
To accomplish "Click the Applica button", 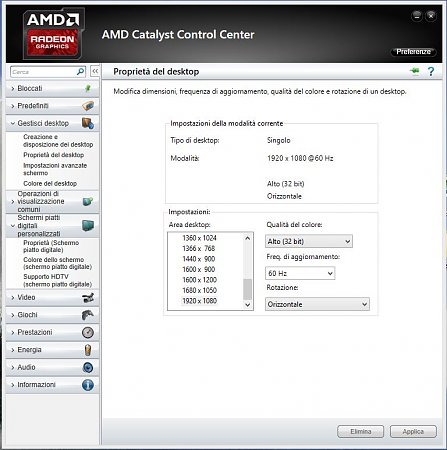I will (413, 431).
